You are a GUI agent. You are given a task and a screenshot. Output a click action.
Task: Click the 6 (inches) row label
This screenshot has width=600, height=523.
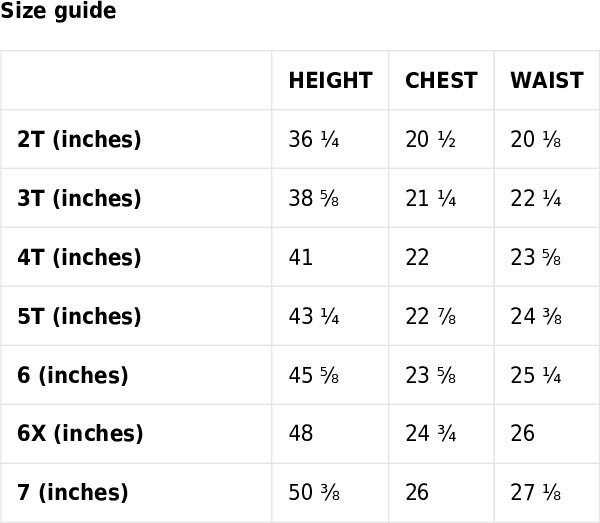pos(73,375)
